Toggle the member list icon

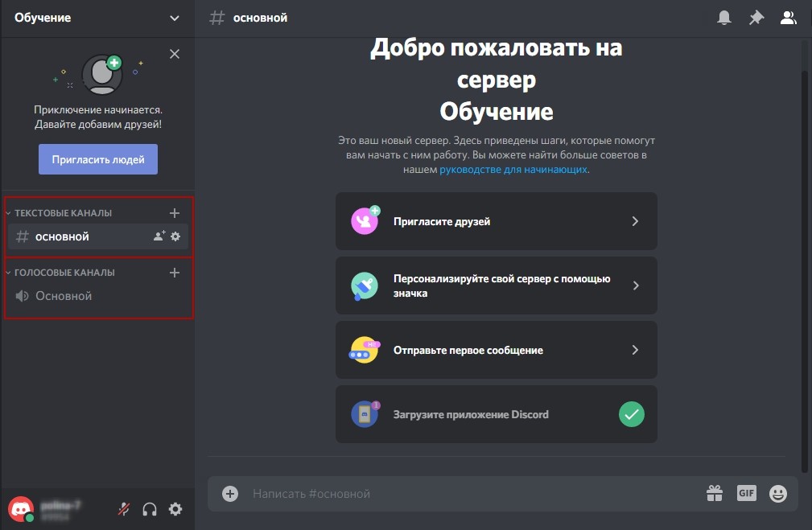coord(788,18)
